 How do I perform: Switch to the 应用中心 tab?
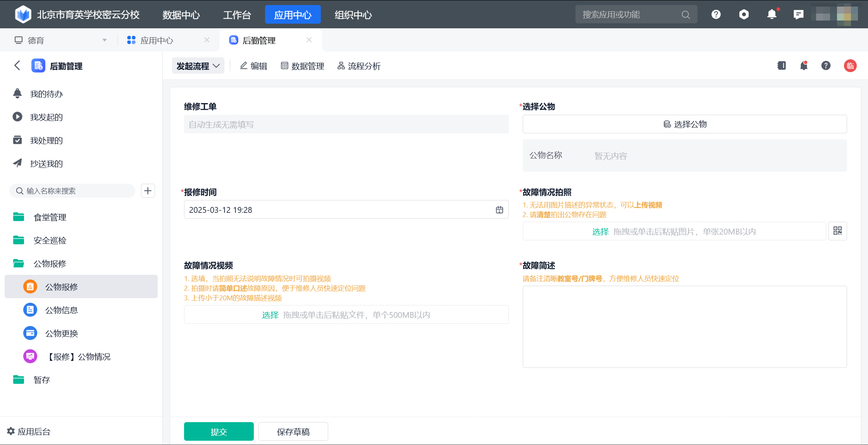[x=157, y=40]
